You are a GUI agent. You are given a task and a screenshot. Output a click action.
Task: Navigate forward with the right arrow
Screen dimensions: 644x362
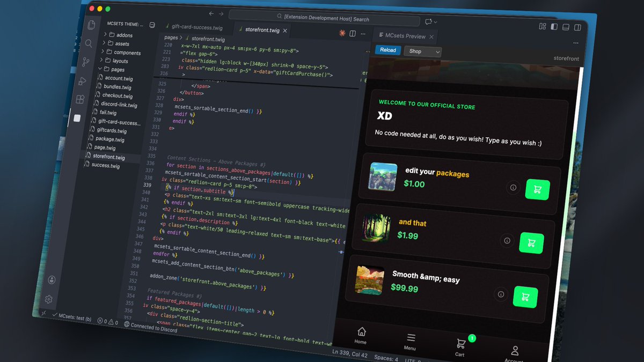222,14
